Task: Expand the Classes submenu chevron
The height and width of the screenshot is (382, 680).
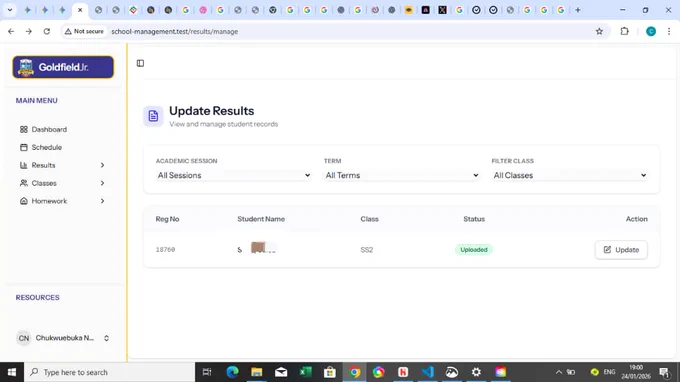Action: (102, 183)
